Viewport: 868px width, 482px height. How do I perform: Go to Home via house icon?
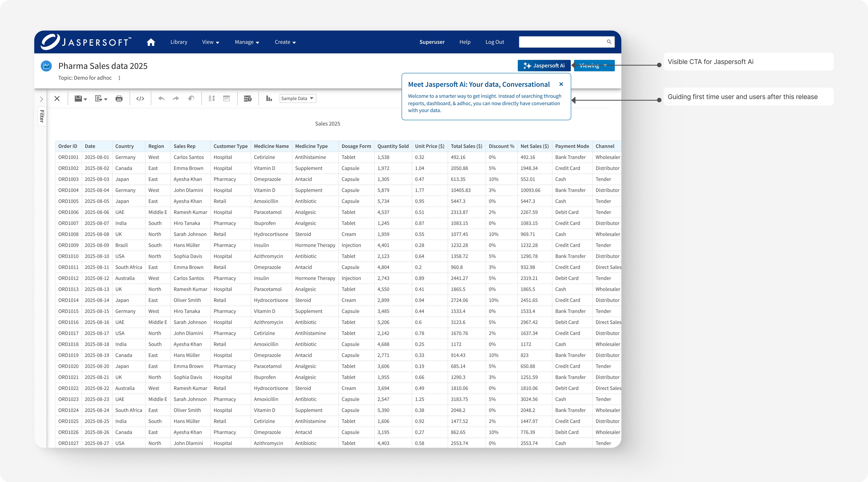click(151, 42)
